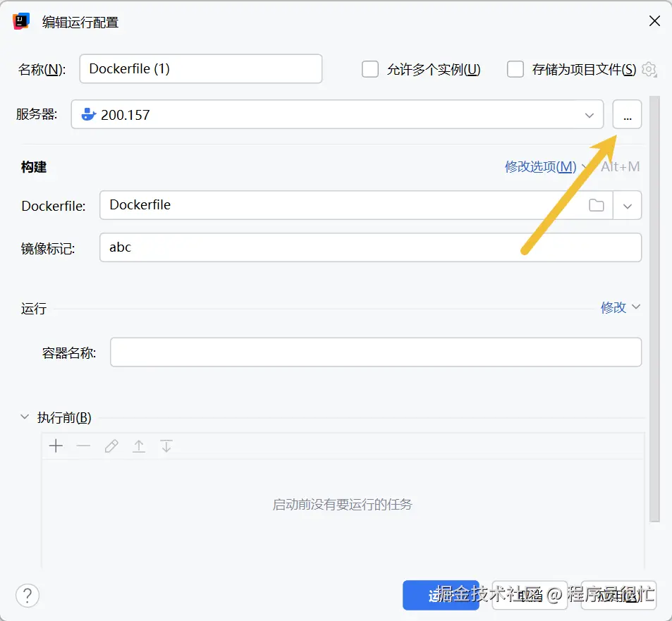Open help via the question mark icon
Screen dimensions: 672x621
click(x=27, y=596)
